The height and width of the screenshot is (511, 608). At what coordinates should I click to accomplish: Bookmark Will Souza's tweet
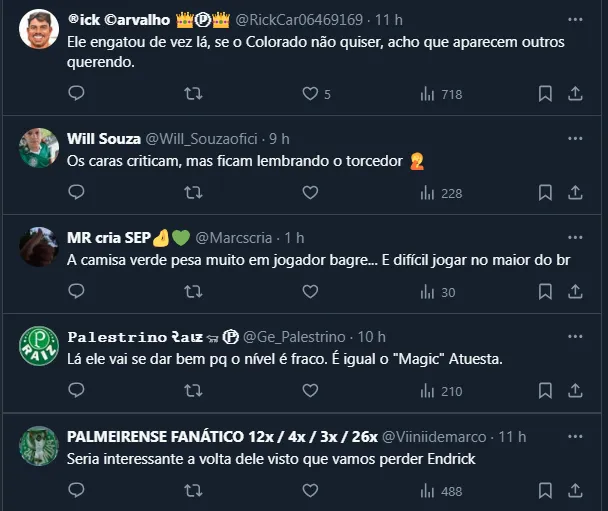545,192
